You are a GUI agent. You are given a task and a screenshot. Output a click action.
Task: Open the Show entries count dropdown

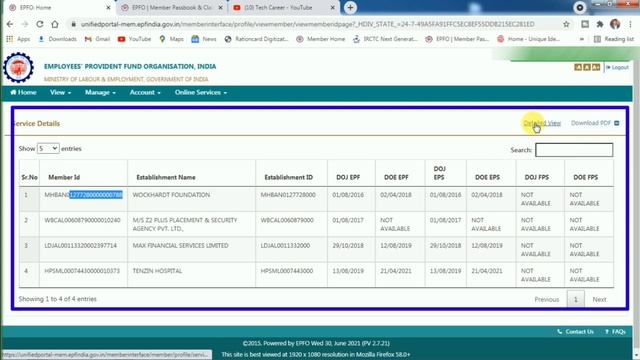click(x=48, y=149)
